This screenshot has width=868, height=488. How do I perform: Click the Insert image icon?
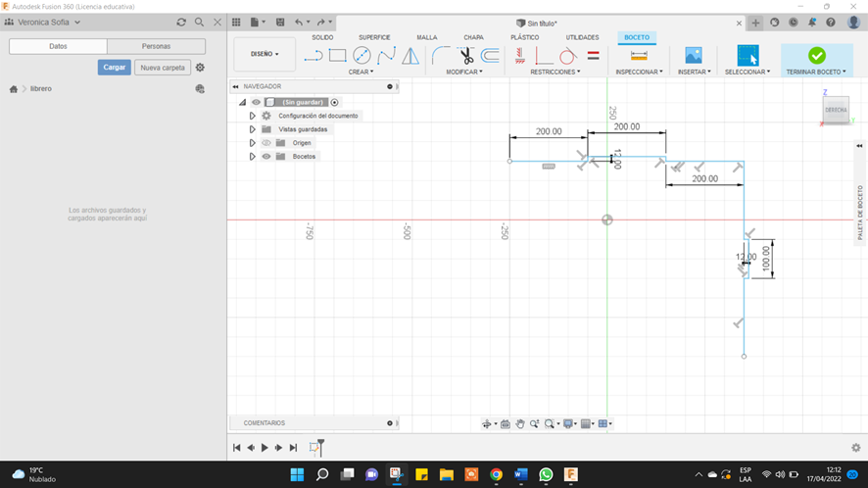[x=693, y=56]
